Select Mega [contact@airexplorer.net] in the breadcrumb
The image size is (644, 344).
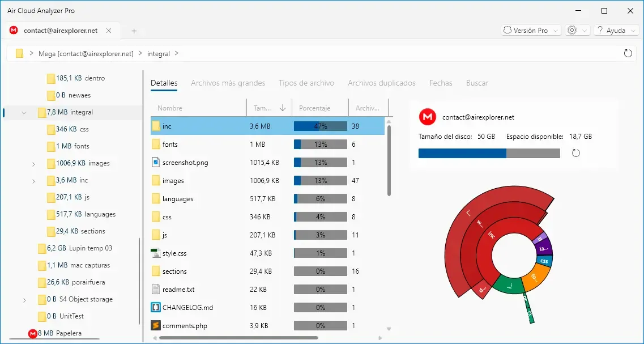click(x=86, y=54)
